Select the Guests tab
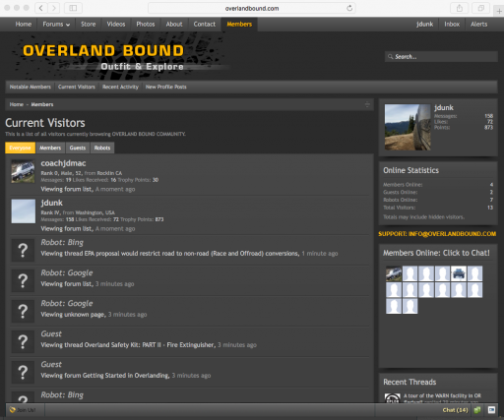Viewport: 504px width, 420px height. pyautogui.click(x=78, y=148)
